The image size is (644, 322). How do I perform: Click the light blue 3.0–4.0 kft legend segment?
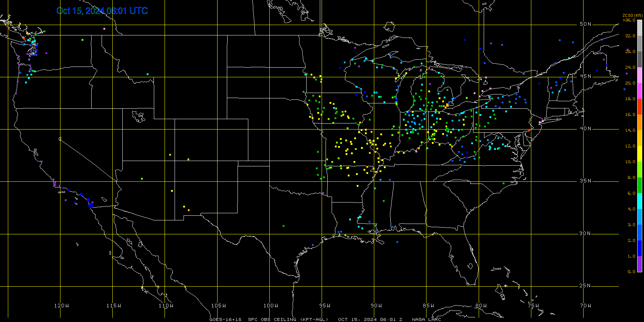[x=640, y=217]
